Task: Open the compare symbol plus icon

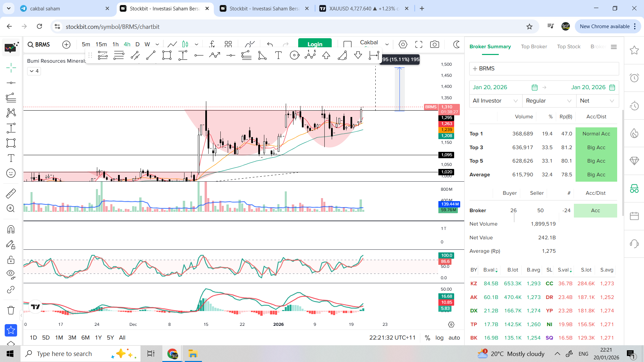Action: click(66, 44)
